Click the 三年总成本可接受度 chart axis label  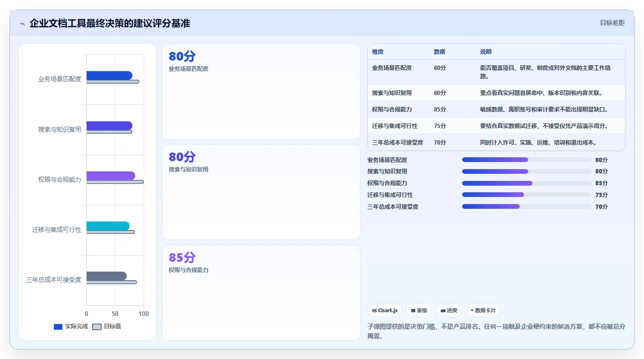(53, 280)
